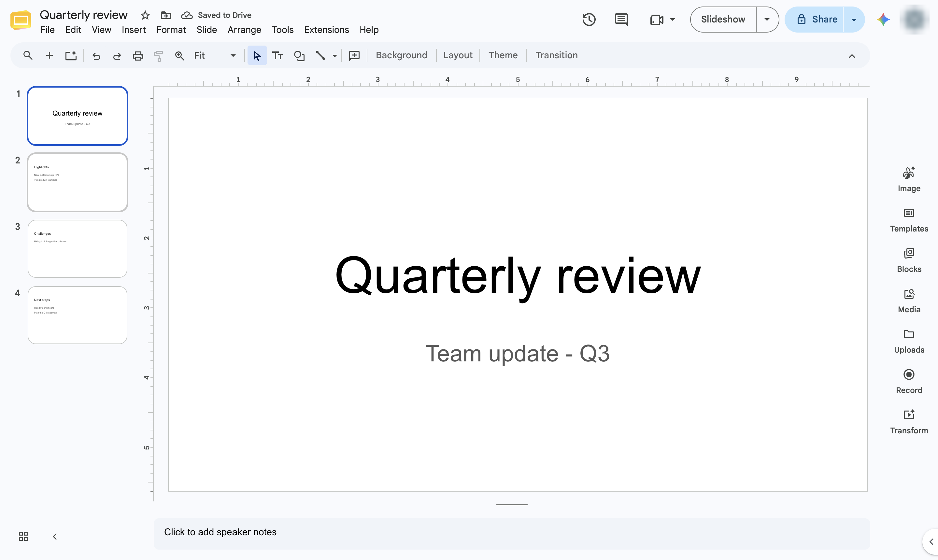This screenshot has height=560, width=938.
Task: Collapse the filmstrip with left chevron
Action: (x=55, y=536)
